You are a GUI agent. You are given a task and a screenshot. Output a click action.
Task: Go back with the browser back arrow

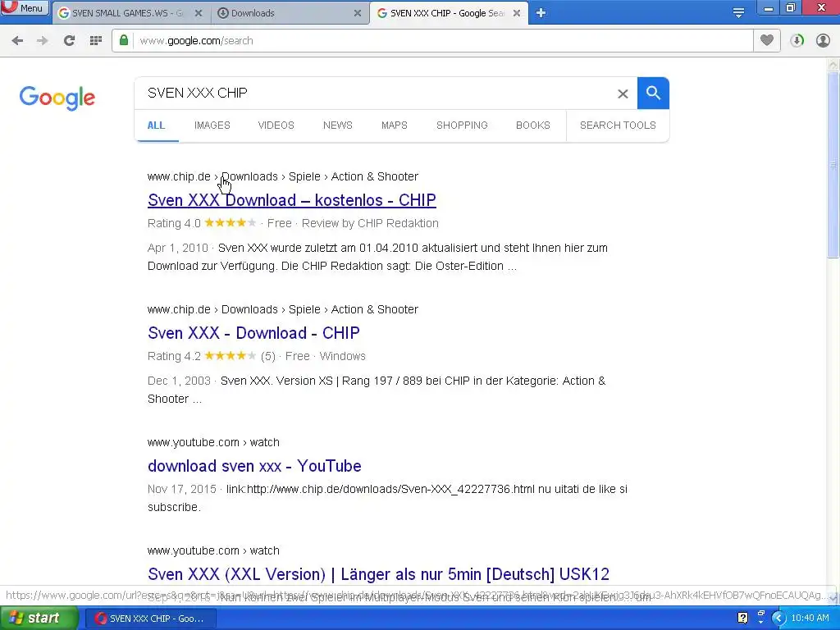tap(17, 41)
